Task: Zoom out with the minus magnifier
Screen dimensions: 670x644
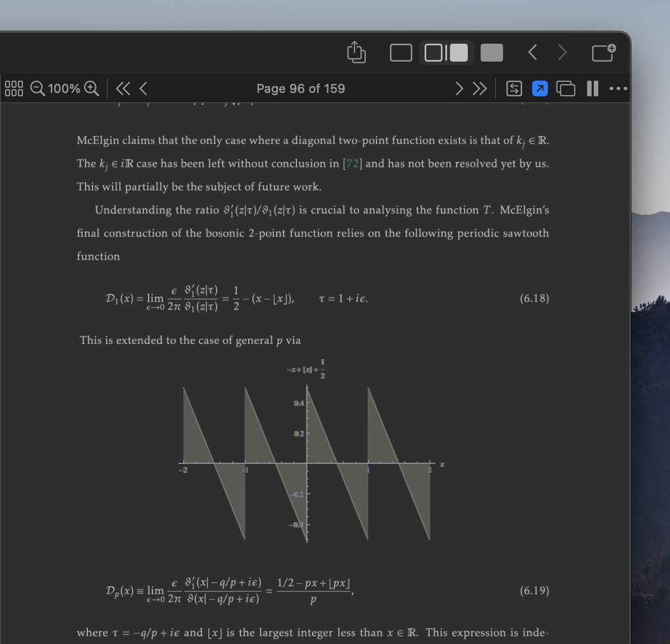Action: (x=38, y=88)
